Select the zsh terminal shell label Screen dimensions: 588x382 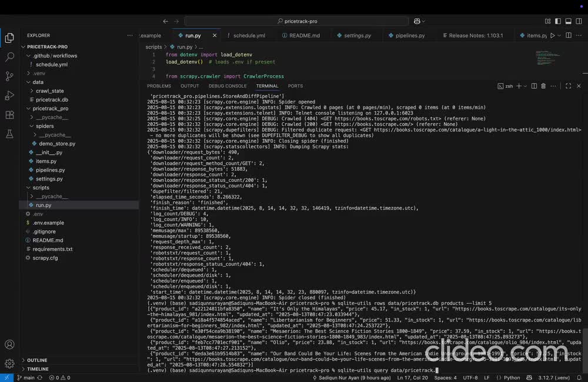[505, 86]
